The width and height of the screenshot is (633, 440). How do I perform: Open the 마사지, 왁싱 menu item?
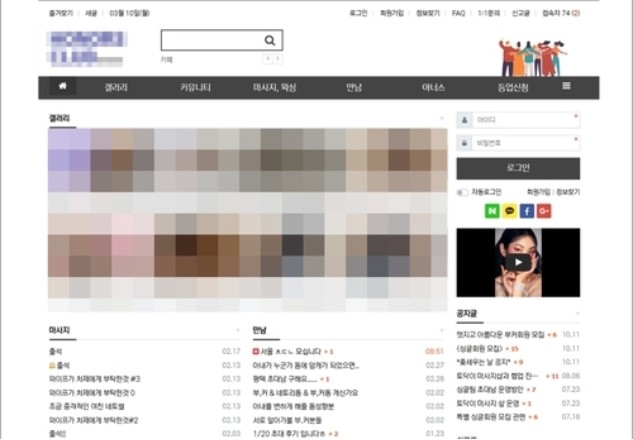pyautogui.click(x=275, y=87)
